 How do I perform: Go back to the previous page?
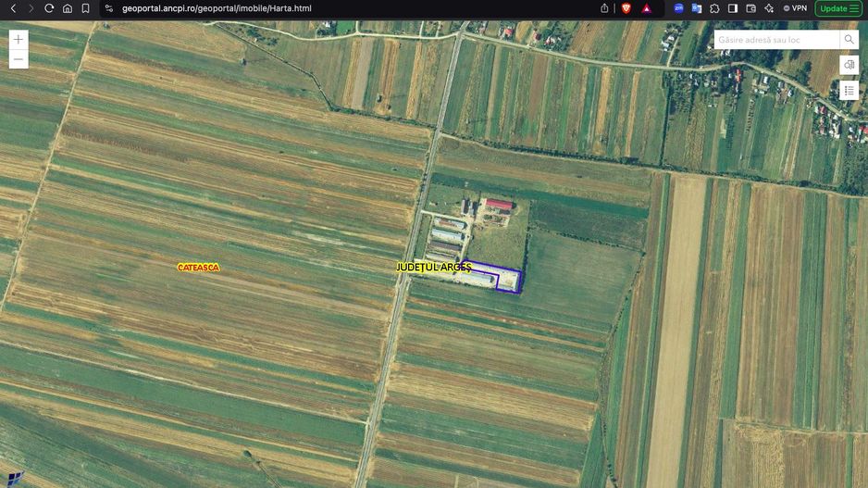(13, 8)
